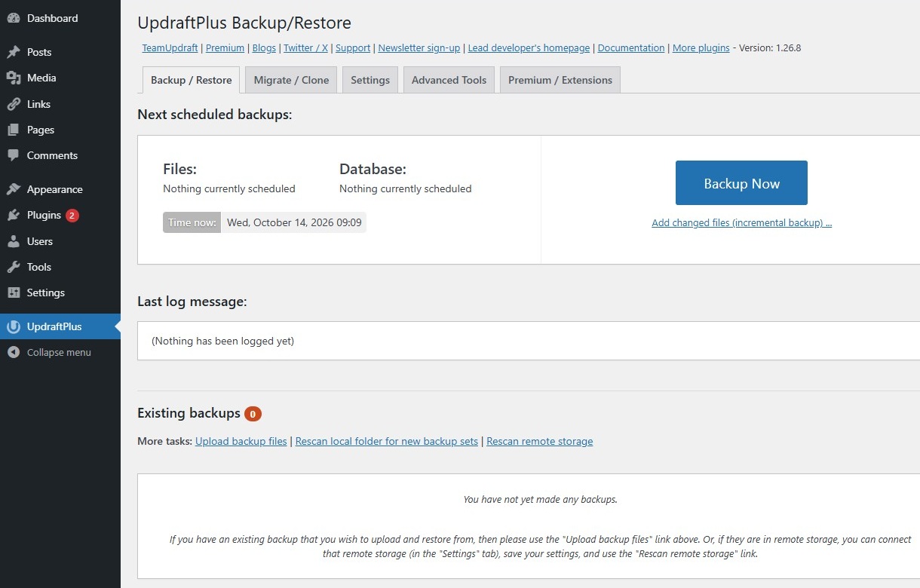Image resolution: width=920 pixels, height=588 pixels.
Task: Click the Appearance paintbrush icon
Action: coord(14,189)
